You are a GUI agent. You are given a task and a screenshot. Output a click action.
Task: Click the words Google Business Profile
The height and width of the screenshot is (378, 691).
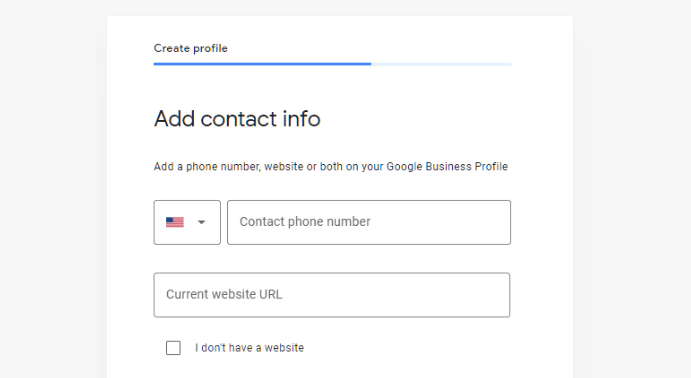point(447,167)
